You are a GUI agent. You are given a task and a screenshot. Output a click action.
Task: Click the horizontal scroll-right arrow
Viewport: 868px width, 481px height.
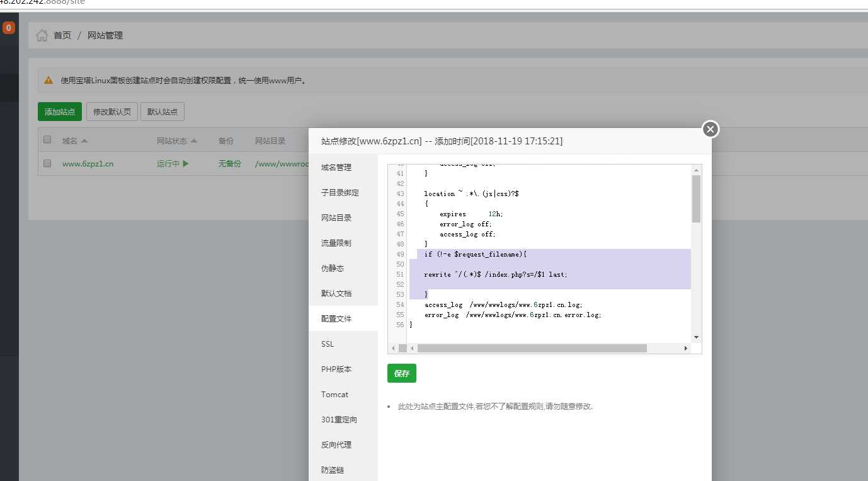[x=686, y=348]
